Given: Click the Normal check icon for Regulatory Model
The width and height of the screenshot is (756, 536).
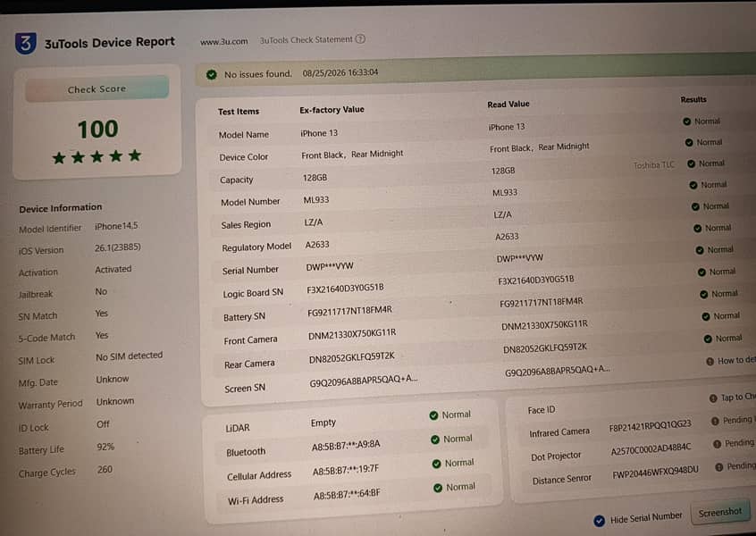Looking at the screenshot, I should (697, 228).
